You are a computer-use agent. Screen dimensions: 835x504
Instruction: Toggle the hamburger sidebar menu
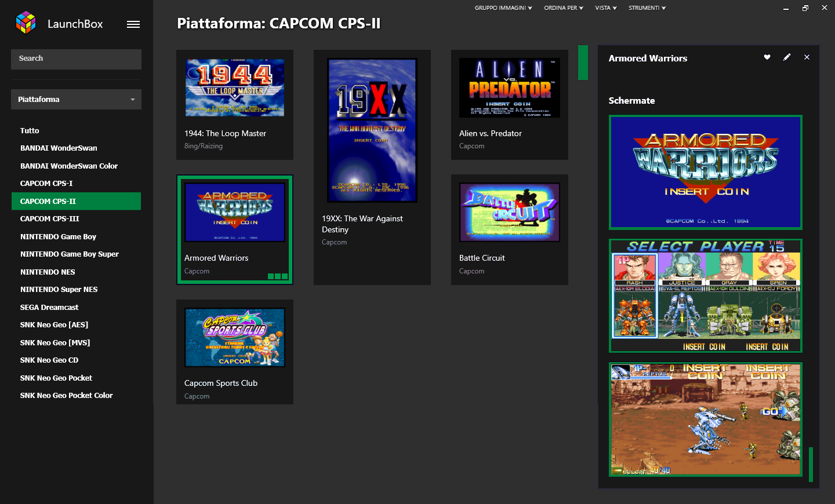coord(133,24)
